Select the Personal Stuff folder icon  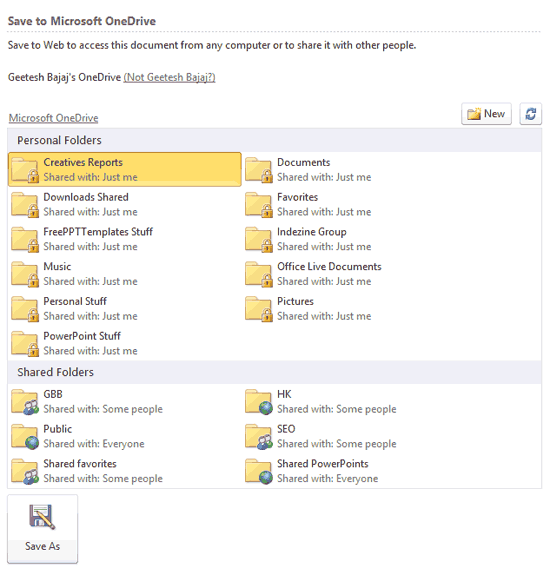(25, 309)
